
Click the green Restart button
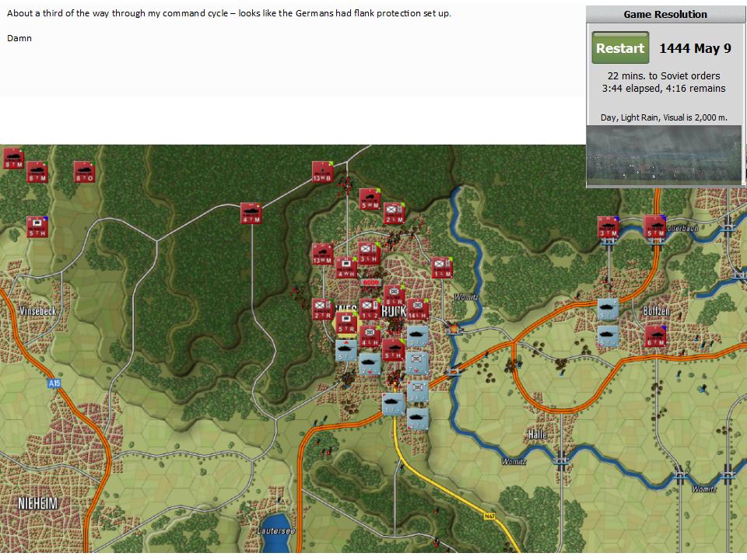click(620, 47)
